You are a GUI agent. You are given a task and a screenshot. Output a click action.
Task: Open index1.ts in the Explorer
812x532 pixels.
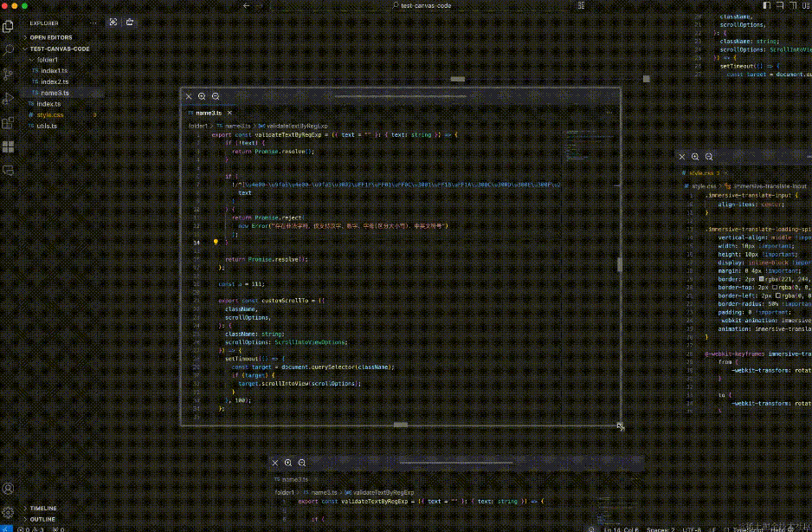62,70
